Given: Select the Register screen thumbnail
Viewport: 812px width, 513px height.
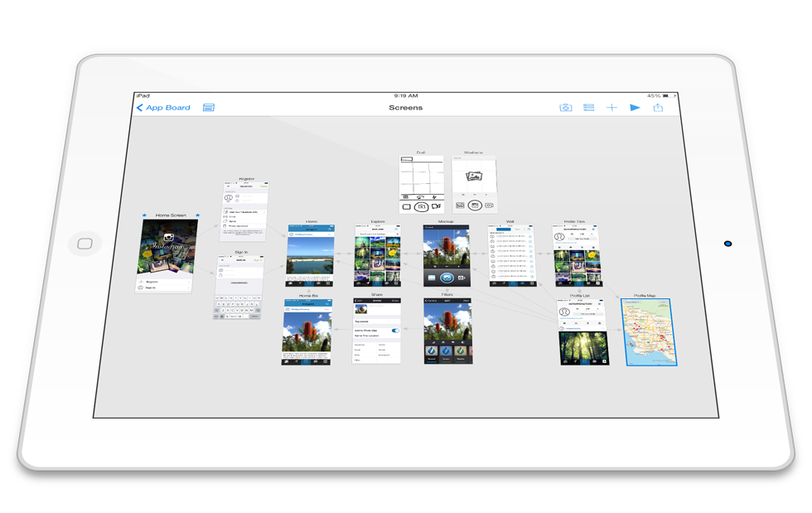Looking at the screenshot, I should click(x=244, y=211).
